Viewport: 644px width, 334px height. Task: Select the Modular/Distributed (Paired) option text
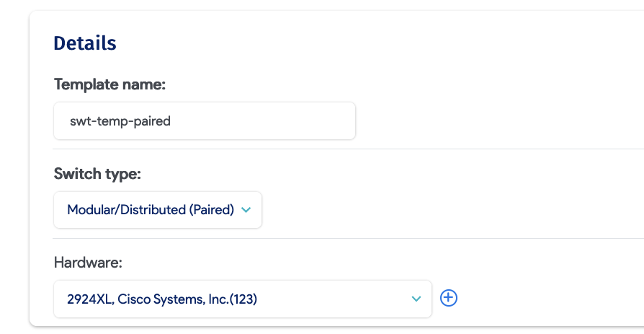[x=151, y=210]
